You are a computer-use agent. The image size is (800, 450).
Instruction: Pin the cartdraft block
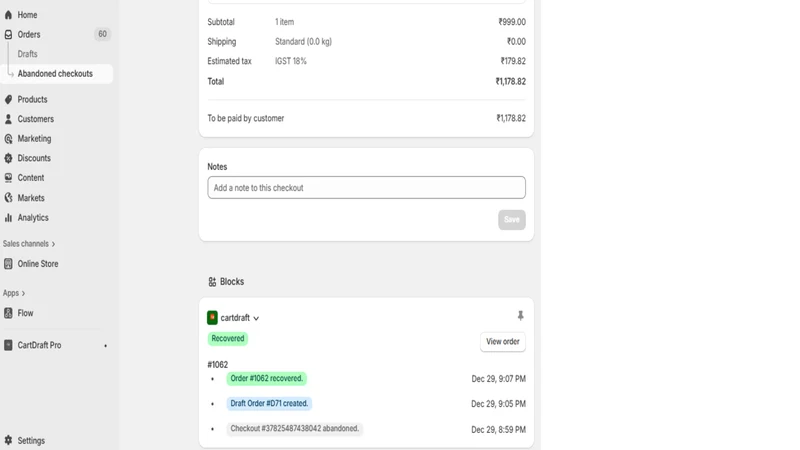click(520, 316)
